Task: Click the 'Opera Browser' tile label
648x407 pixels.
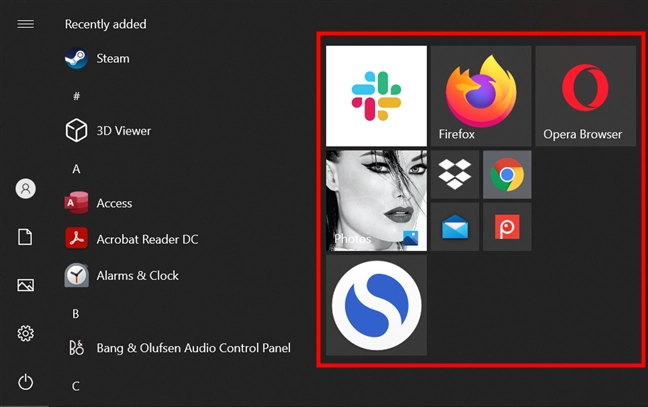Action: (x=582, y=134)
